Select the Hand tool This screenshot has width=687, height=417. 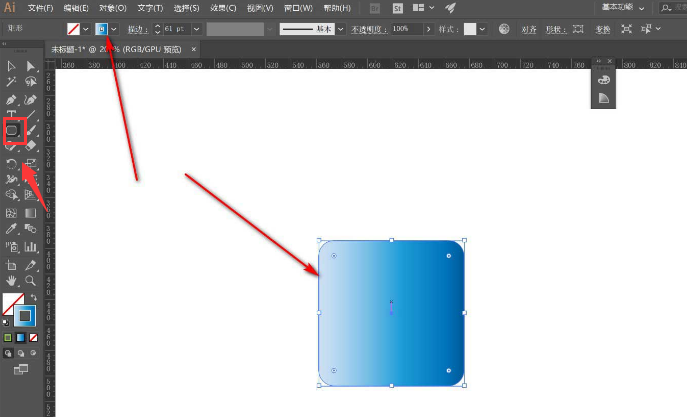pos(11,281)
